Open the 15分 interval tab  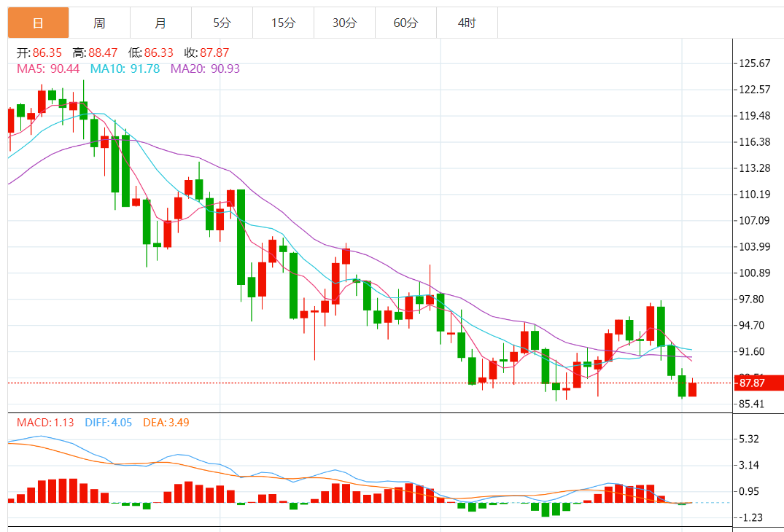283,23
